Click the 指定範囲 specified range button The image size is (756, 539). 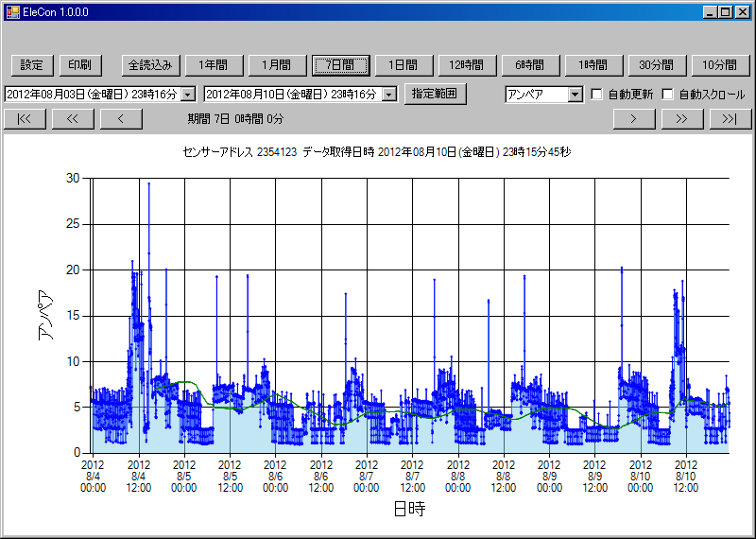[435, 94]
